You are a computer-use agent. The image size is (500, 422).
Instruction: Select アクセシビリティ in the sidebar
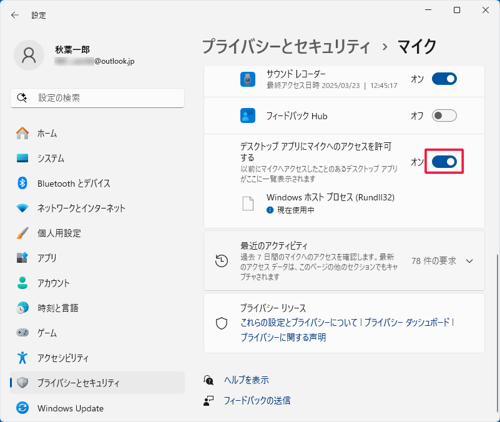coord(97,358)
